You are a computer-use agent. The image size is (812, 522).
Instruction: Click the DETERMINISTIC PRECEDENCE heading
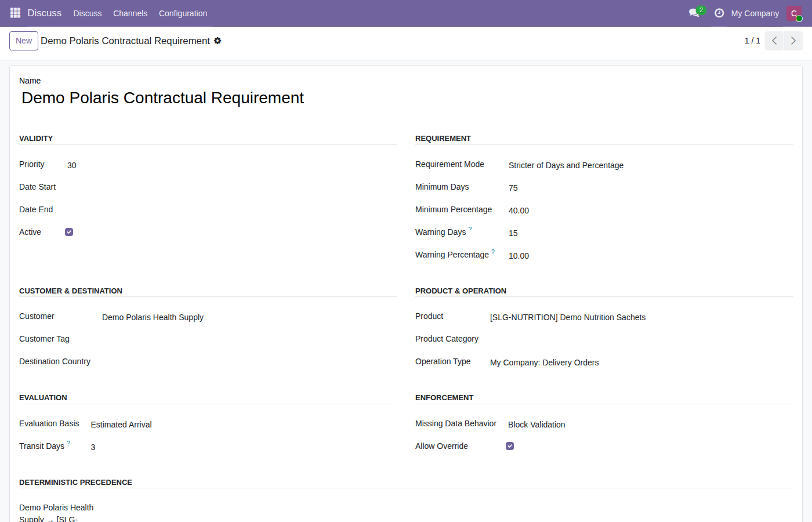75,482
